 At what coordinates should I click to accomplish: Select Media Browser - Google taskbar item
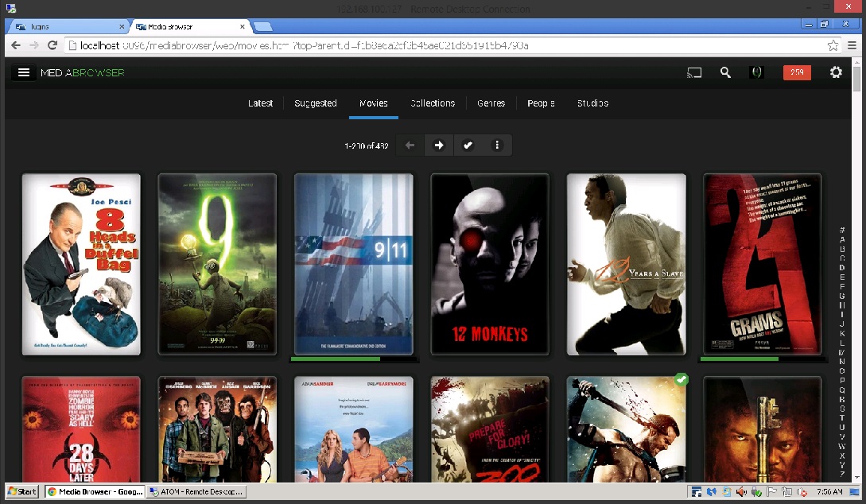[x=95, y=491]
